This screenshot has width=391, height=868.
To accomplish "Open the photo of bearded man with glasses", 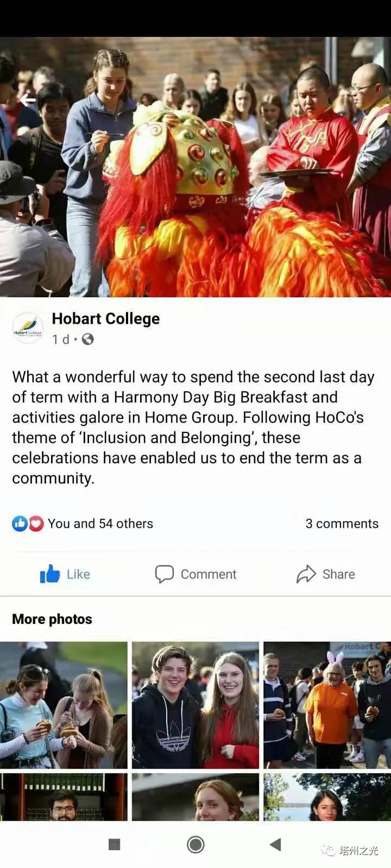I will tap(64, 797).
